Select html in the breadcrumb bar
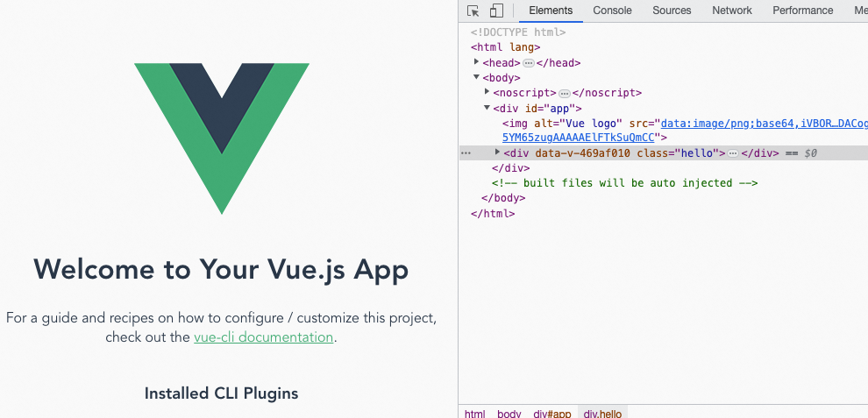The image size is (868, 418). 474,414
